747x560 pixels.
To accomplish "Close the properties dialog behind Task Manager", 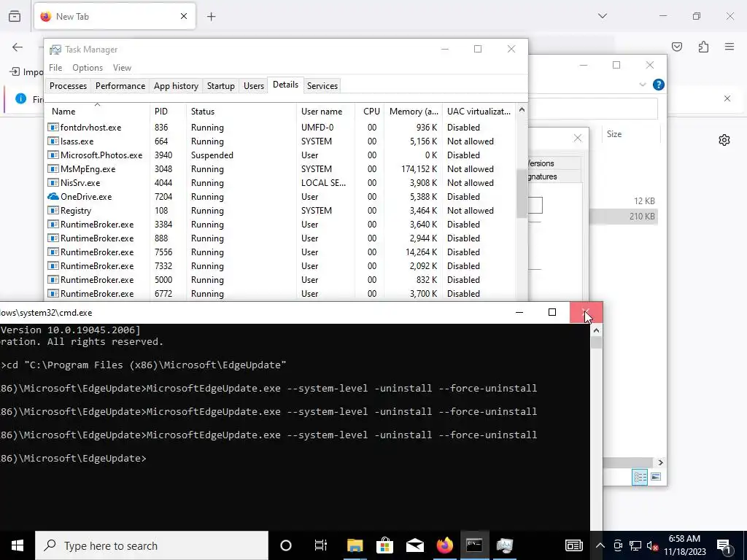I will pyautogui.click(x=578, y=138).
